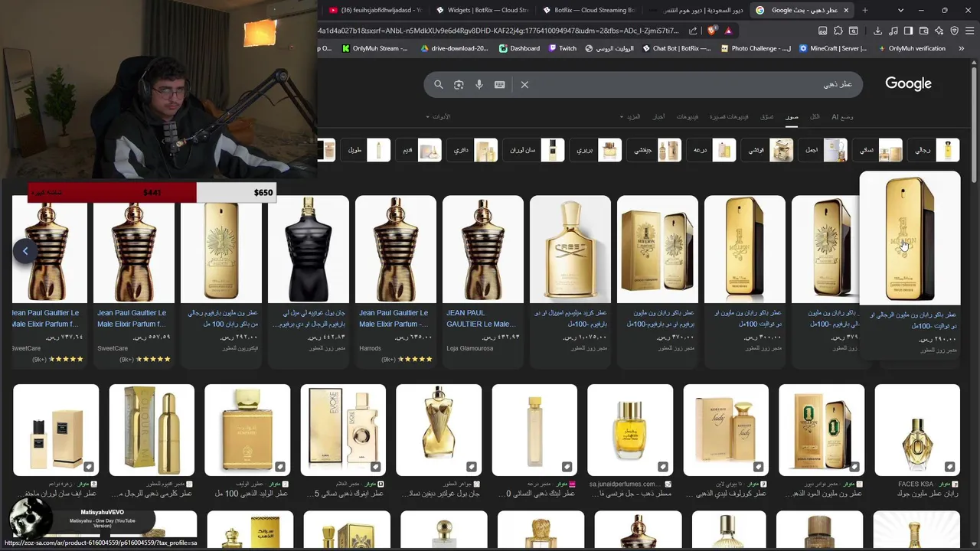Select the الكل all-results tab
The image size is (980, 551).
coord(815,117)
